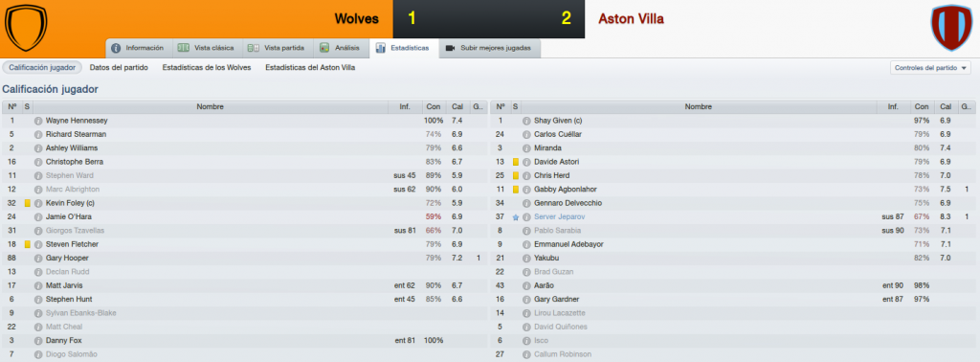Select the Análisis tab

pos(340,48)
